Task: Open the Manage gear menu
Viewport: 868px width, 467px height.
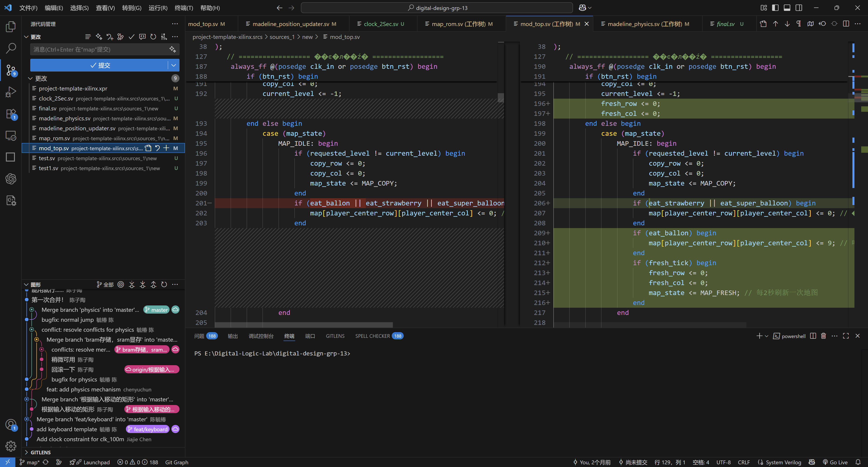Action: coord(11,446)
